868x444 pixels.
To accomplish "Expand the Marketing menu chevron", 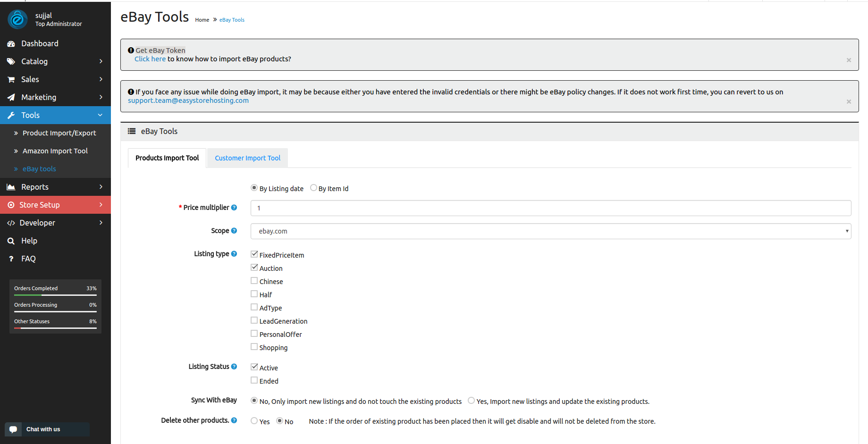I will [101, 97].
